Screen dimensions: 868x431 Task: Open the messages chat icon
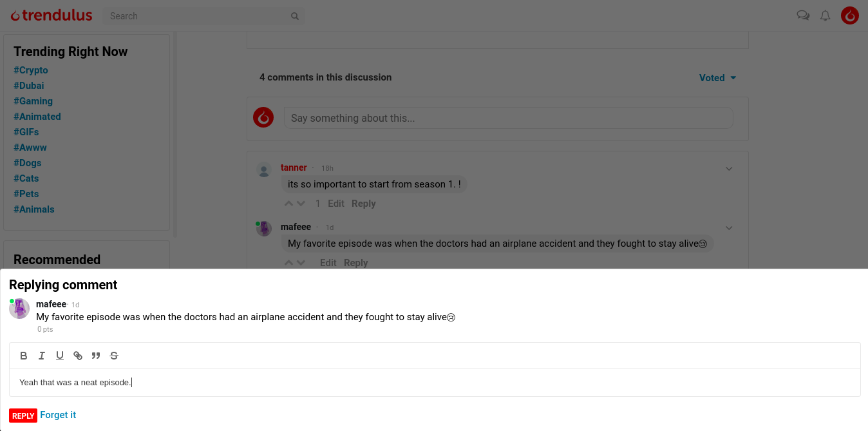(803, 15)
